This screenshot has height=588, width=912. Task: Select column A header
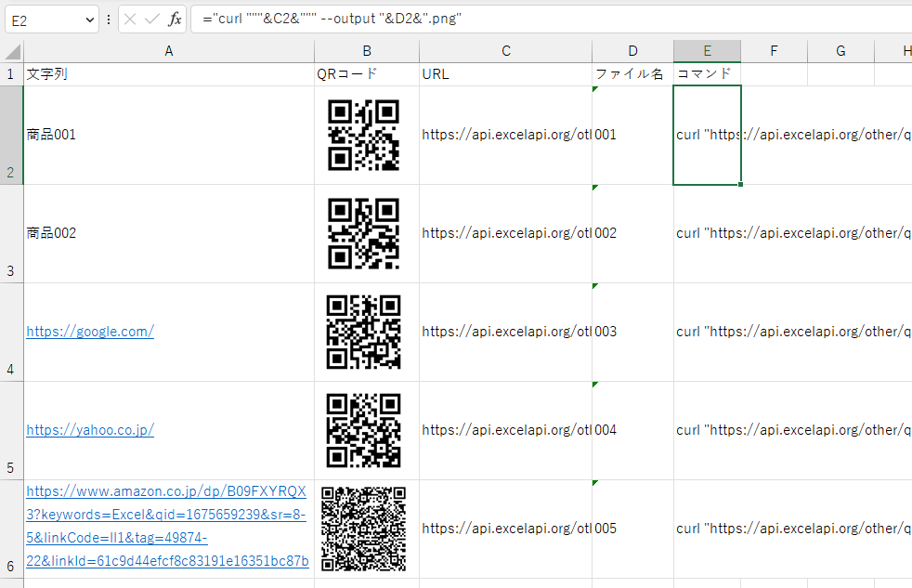pyautogui.click(x=168, y=52)
